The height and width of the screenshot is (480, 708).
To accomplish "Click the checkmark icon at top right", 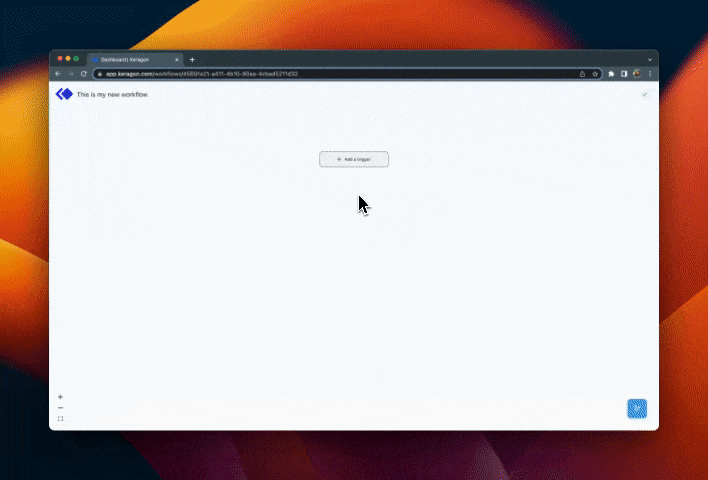I will coord(645,94).
